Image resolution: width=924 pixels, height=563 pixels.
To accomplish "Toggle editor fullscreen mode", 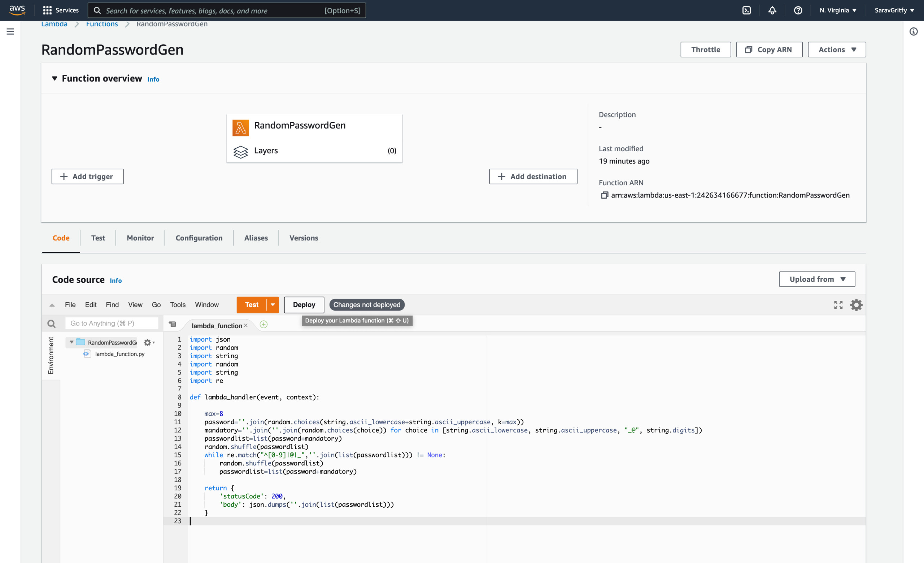I will (838, 305).
